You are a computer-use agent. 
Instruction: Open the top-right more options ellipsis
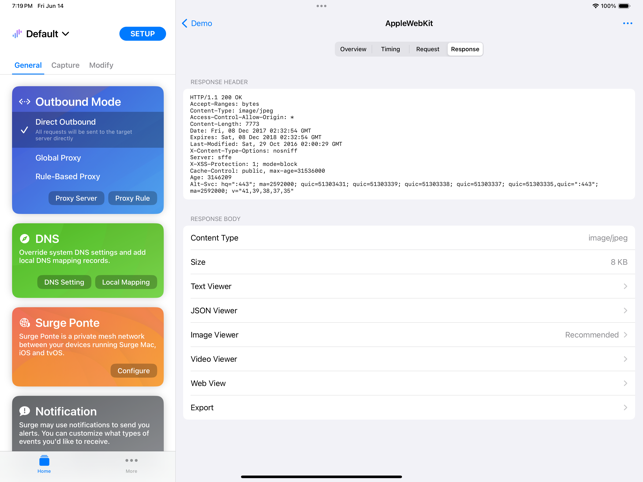pyautogui.click(x=627, y=23)
